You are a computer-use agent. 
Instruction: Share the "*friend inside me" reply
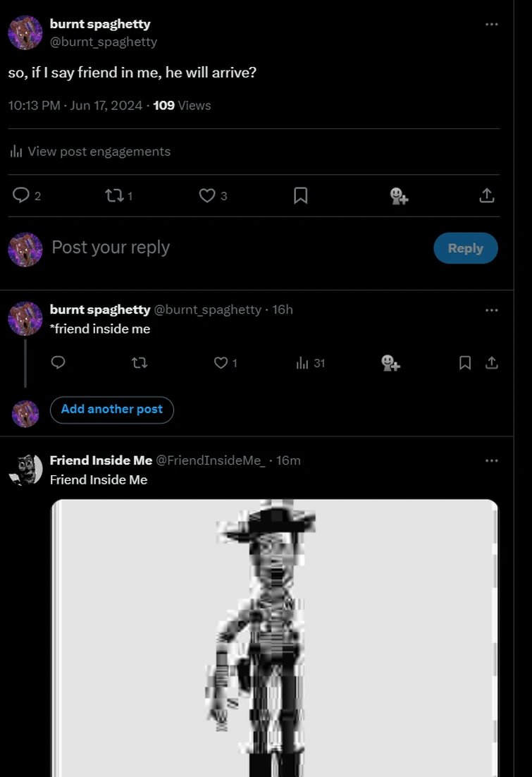click(492, 362)
